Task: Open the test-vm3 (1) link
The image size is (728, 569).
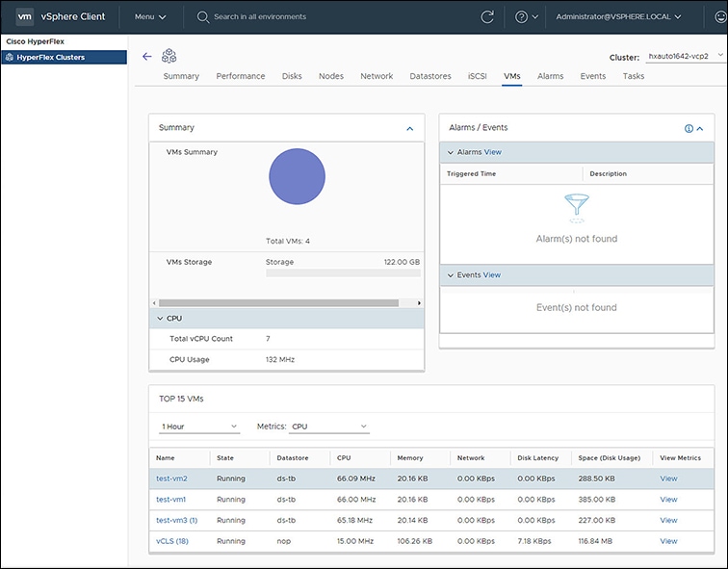Action: [x=177, y=520]
